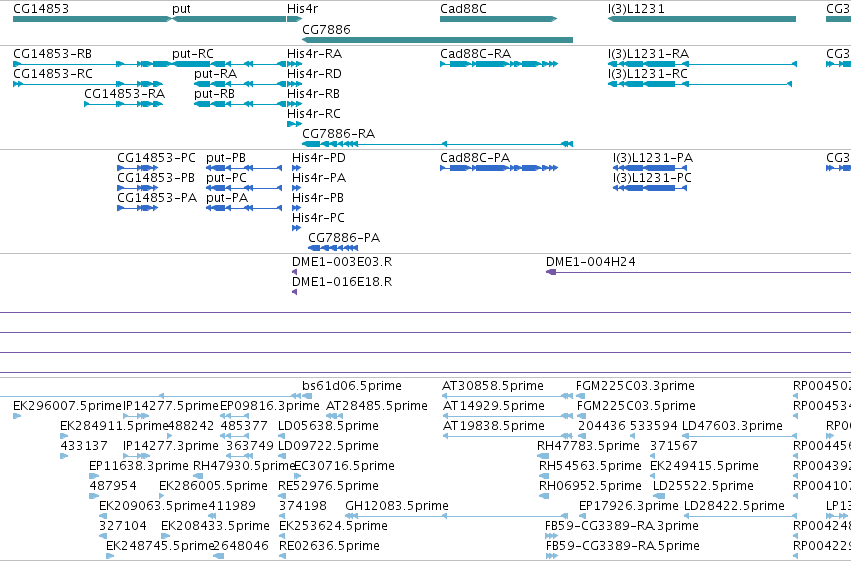Select EST LD05638.5prime

(328, 426)
